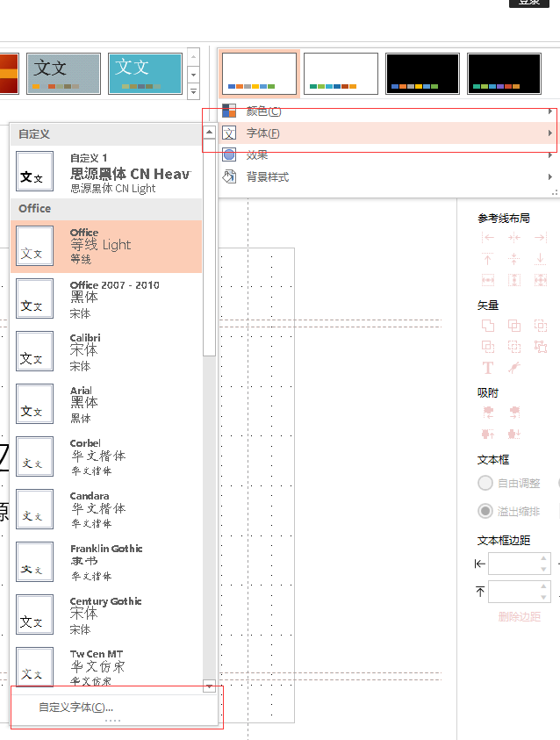
Task: Select the 溢出缩排 radio button
Action: 485,511
